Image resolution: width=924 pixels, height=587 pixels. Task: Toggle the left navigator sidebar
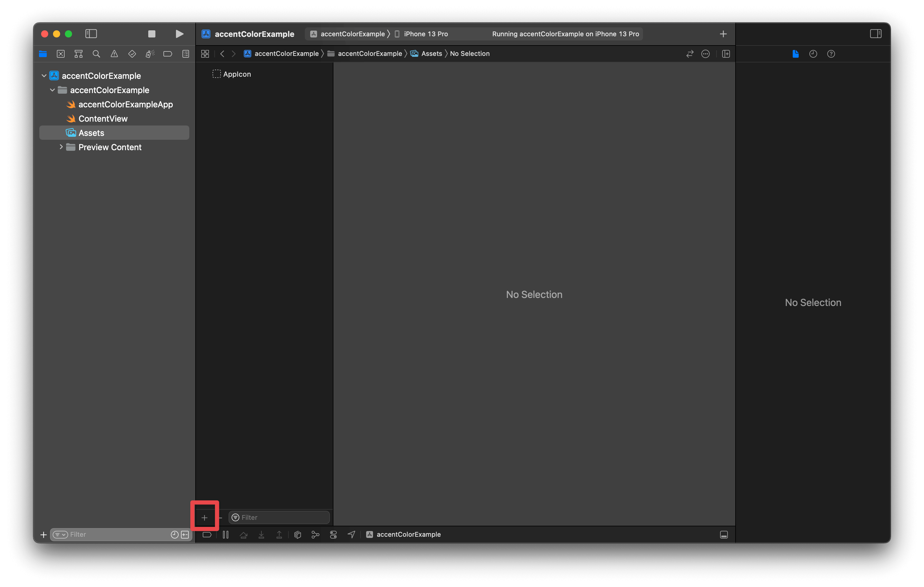(x=91, y=34)
